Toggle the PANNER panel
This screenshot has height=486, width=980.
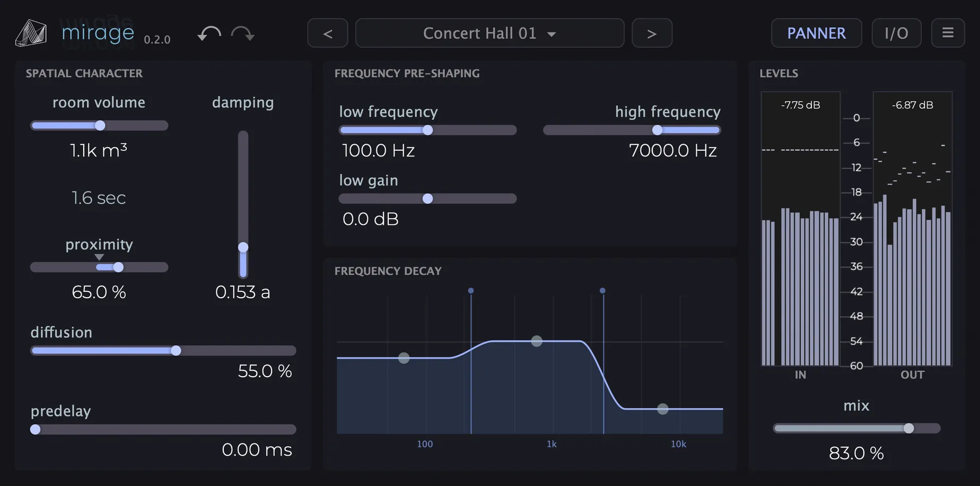point(816,33)
